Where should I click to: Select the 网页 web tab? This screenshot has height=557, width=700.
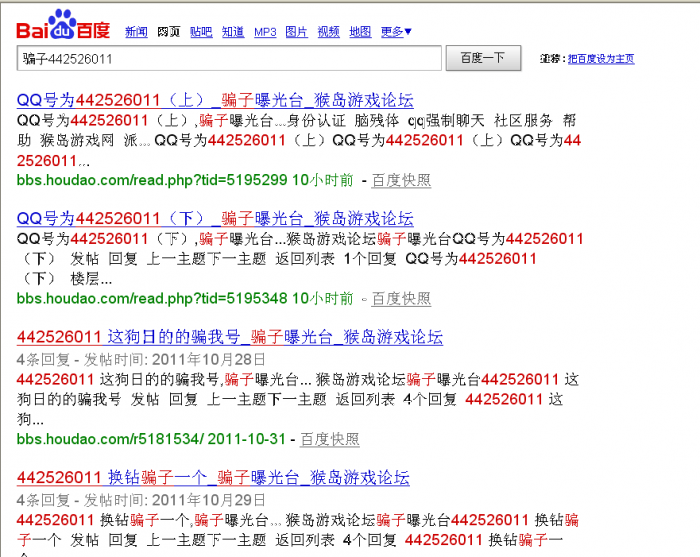[x=169, y=32]
